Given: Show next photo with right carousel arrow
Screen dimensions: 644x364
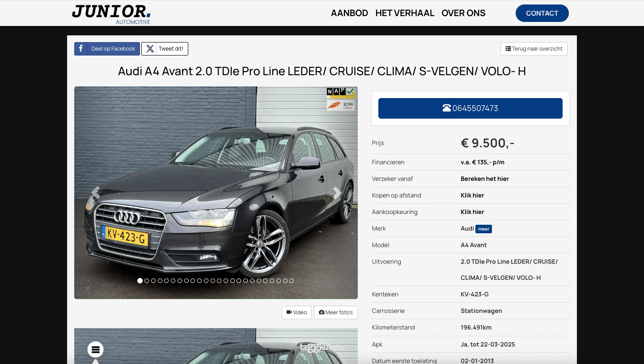Looking at the screenshot, I should point(337,193).
